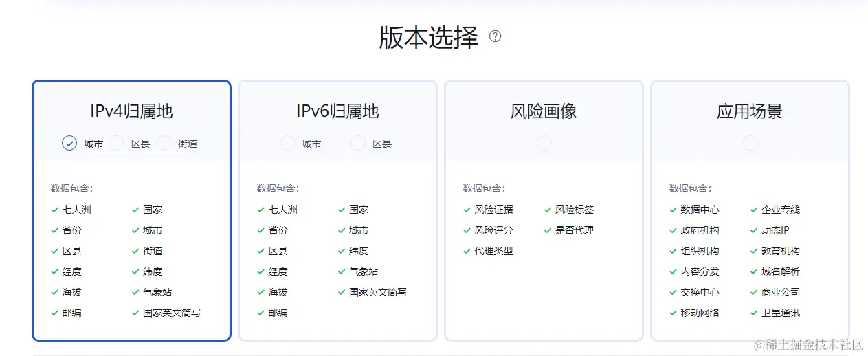Click 风险标签 in the 风险画像 card
This screenshot has width=868, height=356.
[575, 210]
